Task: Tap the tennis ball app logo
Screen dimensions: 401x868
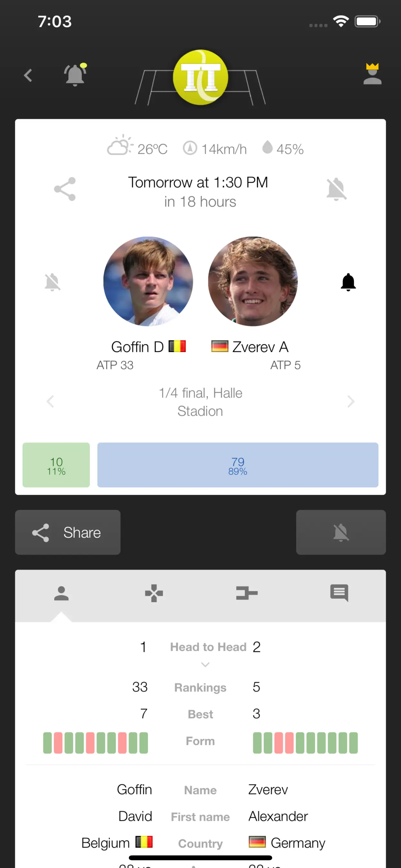Action: pos(200,77)
